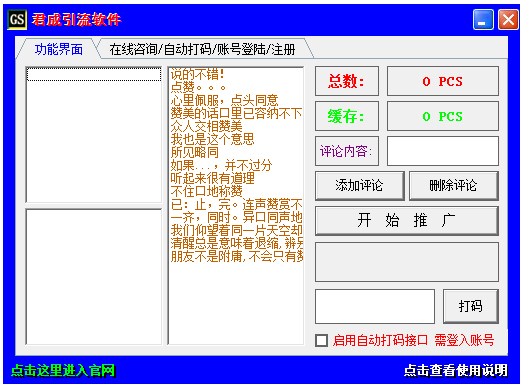Click the 缓存: label
Screen dimensions: 524x388
point(347,116)
